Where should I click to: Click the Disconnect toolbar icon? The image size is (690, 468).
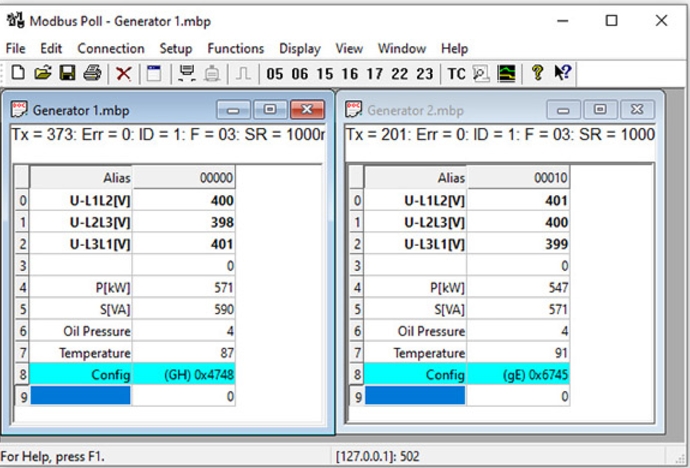(212, 73)
